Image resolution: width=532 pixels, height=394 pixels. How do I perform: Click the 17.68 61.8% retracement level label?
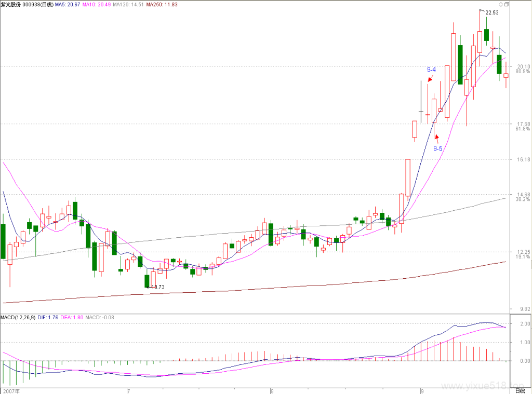[x=523, y=126]
